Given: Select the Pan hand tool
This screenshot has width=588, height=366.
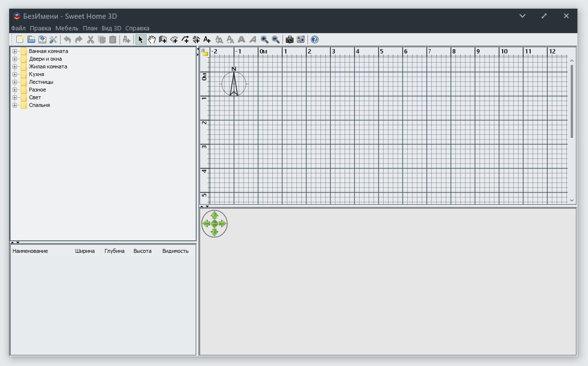Looking at the screenshot, I should coord(152,40).
